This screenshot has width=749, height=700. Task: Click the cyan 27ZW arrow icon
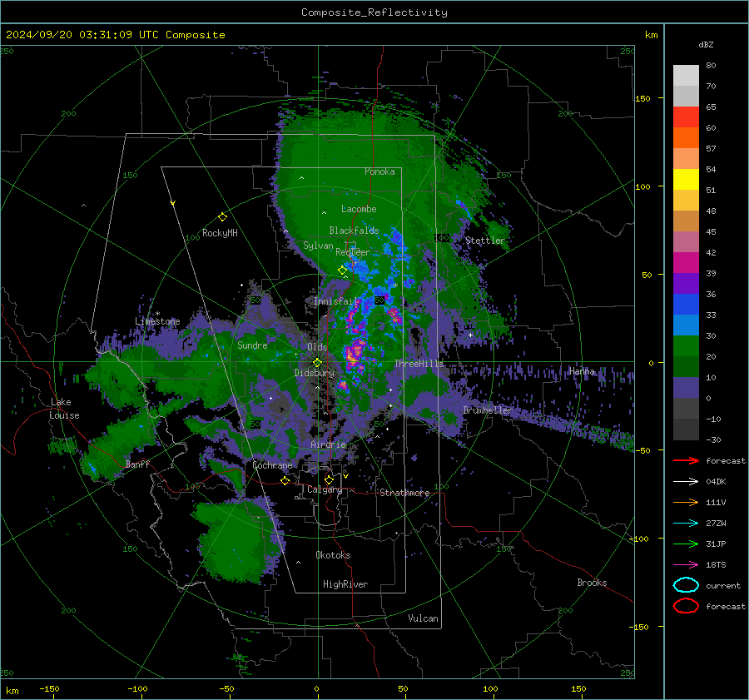tap(686, 524)
